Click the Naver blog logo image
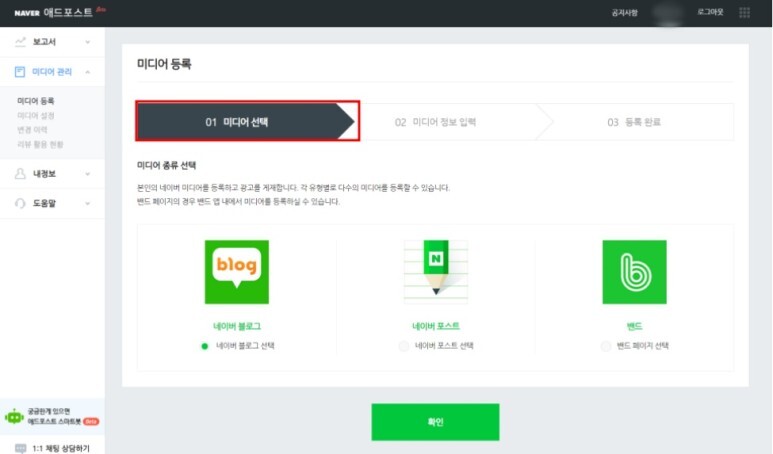The image size is (773, 454). (237, 272)
